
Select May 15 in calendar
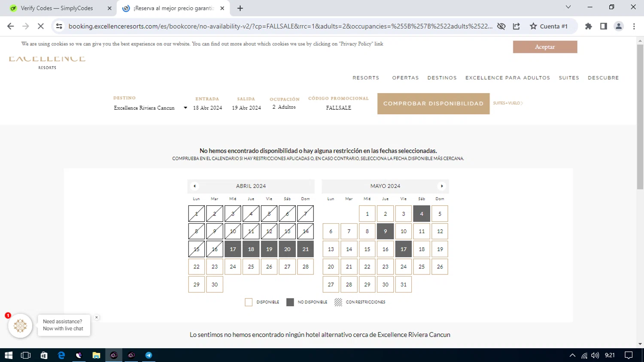(x=367, y=249)
